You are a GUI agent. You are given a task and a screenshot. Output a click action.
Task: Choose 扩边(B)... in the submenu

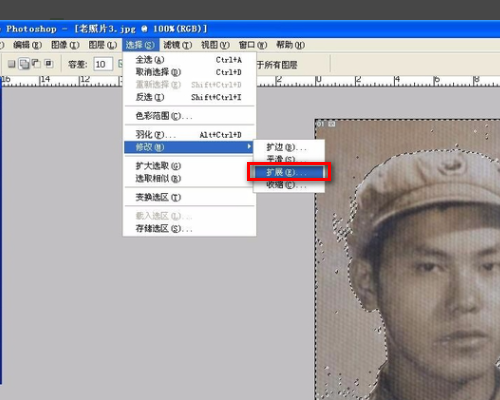[289, 147]
